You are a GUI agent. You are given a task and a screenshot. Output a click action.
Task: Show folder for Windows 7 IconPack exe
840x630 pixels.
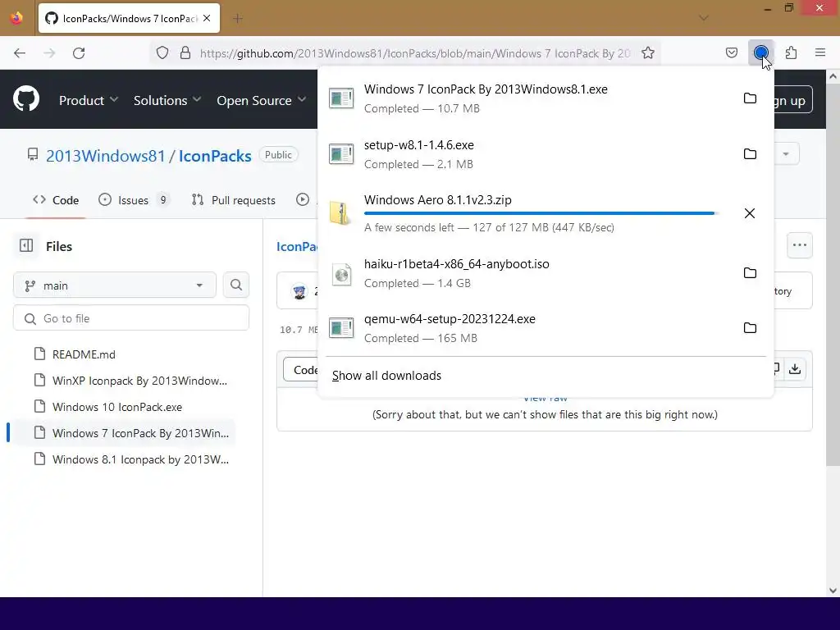pos(750,98)
